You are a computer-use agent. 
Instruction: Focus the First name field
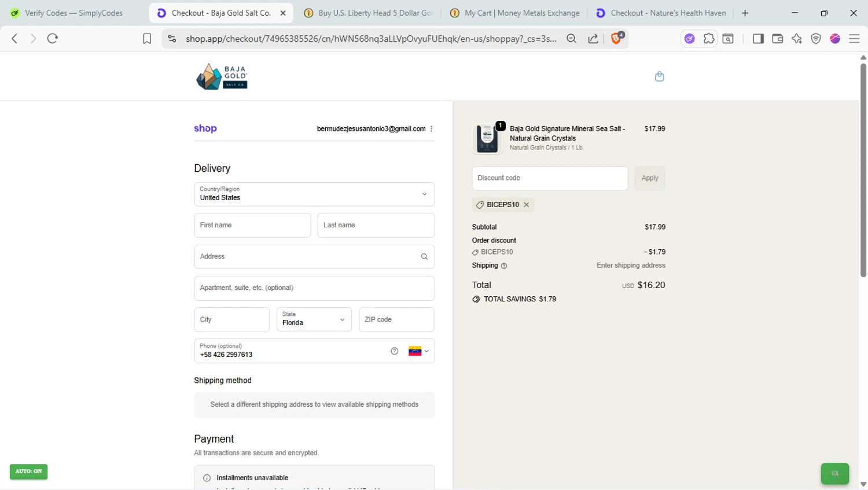(253, 226)
